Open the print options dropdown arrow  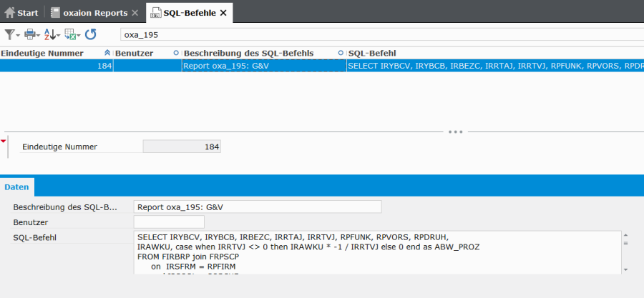(38, 36)
